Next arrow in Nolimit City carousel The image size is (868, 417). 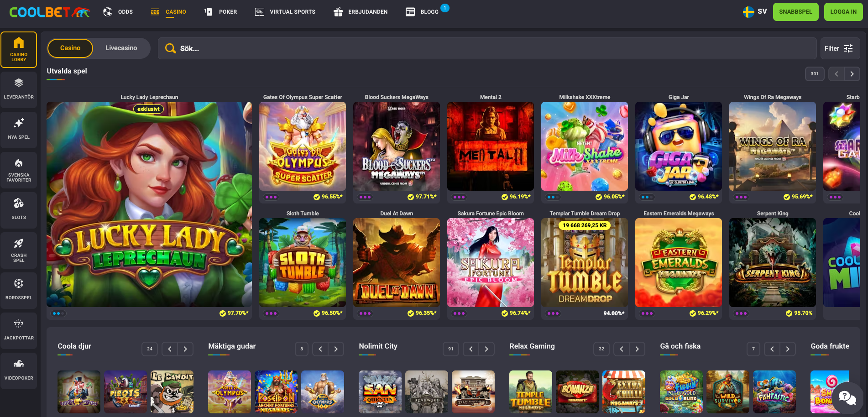pos(486,349)
